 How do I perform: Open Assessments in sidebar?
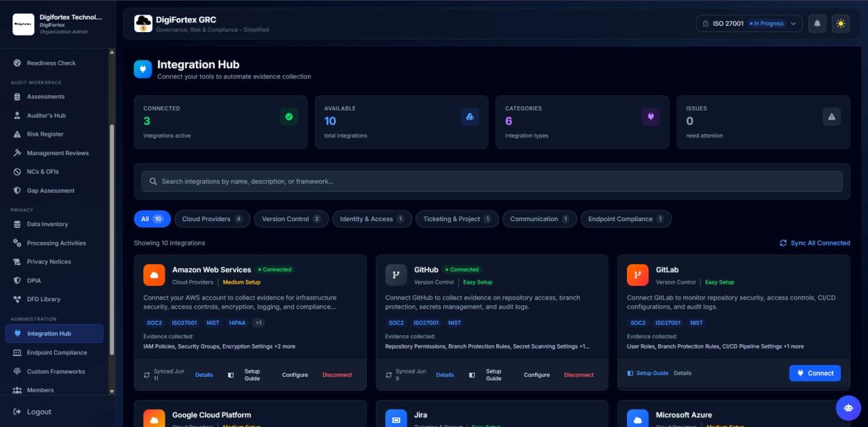(x=54, y=97)
